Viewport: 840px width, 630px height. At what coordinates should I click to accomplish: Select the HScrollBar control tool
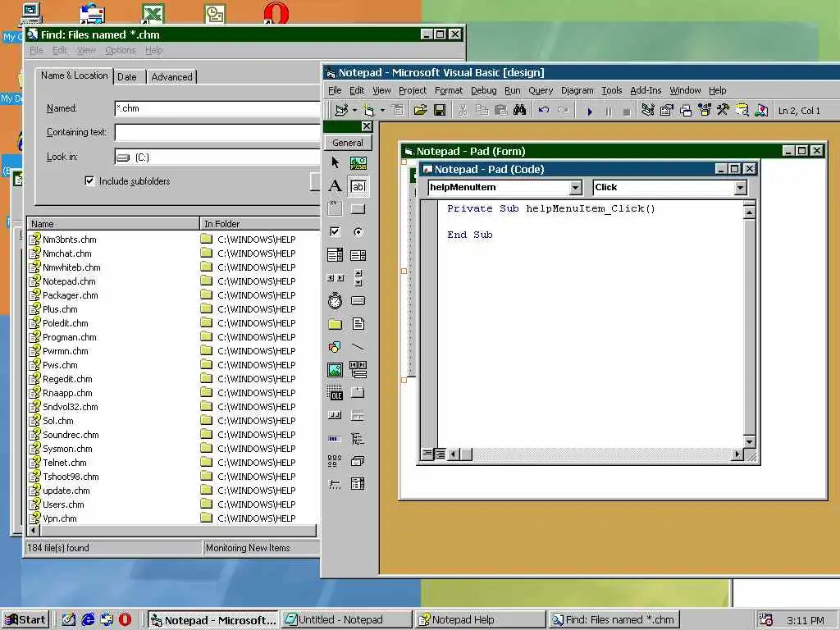coord(336,278)
